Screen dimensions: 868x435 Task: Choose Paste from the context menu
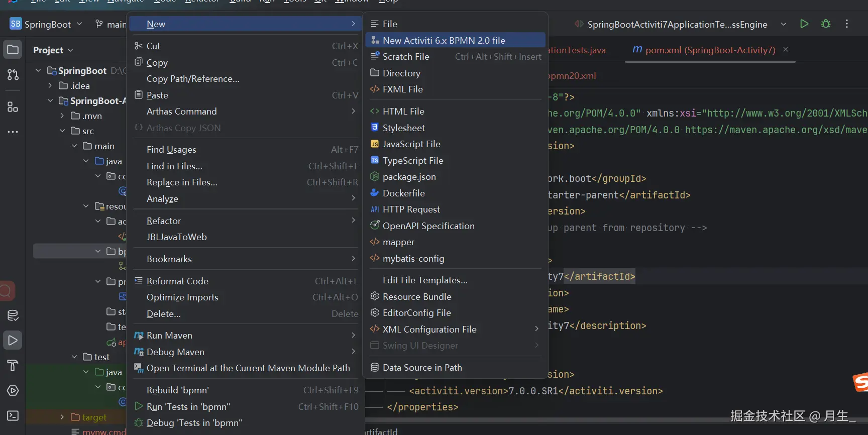pos(246,95)
